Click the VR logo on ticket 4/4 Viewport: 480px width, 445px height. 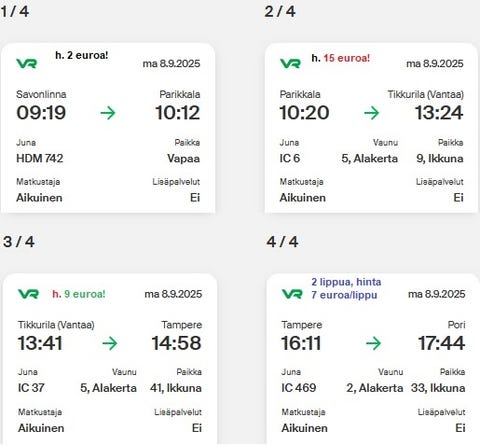tap(292, 294)
